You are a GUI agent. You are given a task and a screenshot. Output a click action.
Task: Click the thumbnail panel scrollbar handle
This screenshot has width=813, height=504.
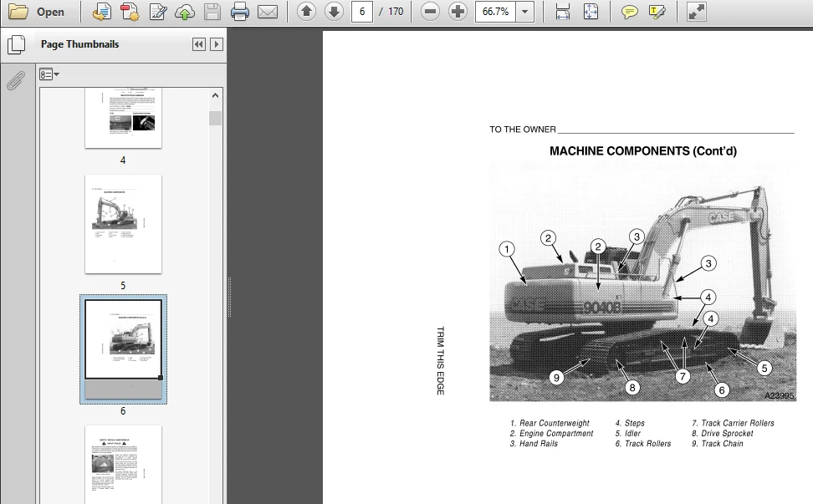[215, 118]
